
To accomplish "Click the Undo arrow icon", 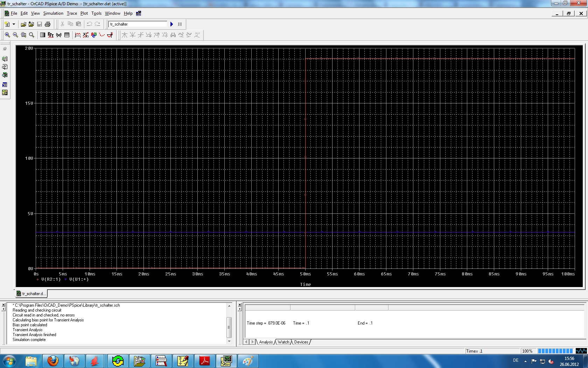I will coord(90,24).
